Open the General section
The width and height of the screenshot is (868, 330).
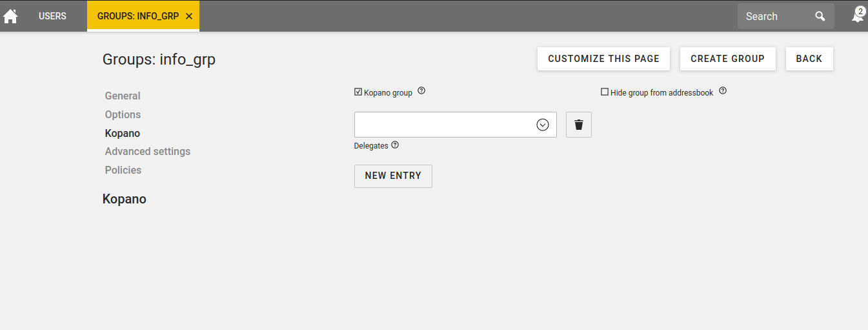pos(123,96)
